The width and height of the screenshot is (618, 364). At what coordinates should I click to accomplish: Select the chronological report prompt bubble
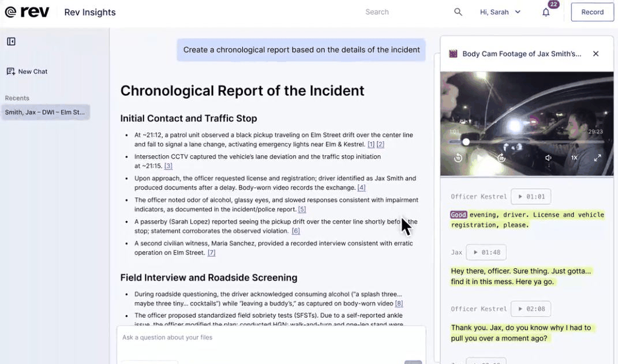tap(301, 50)
